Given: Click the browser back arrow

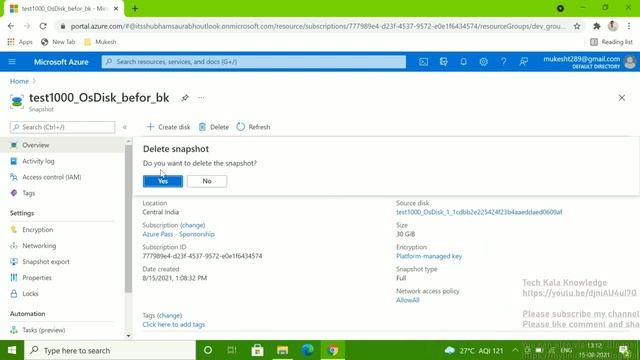Looking at the screenshot, I should tap(11, 26).
